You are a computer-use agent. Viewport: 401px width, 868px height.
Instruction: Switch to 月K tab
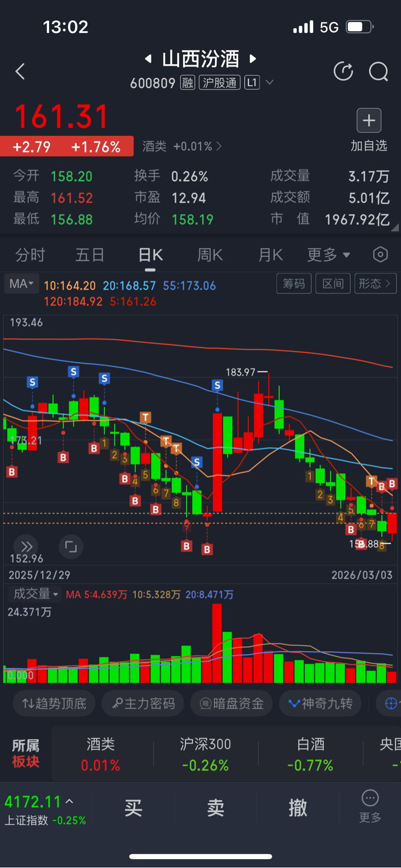[270, 255]
